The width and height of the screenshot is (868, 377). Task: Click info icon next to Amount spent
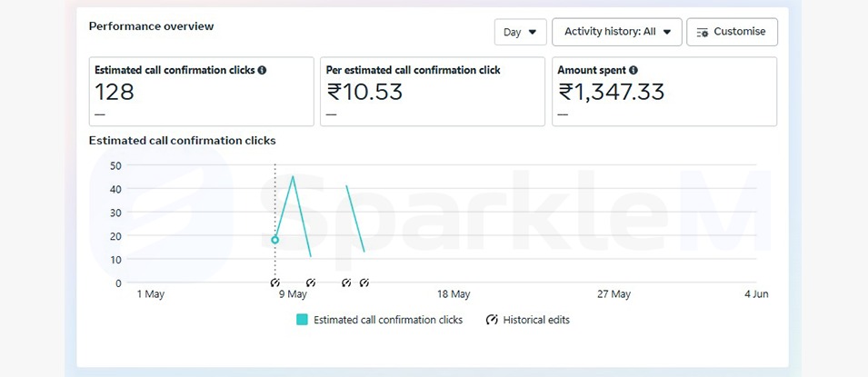coord(634,70)
